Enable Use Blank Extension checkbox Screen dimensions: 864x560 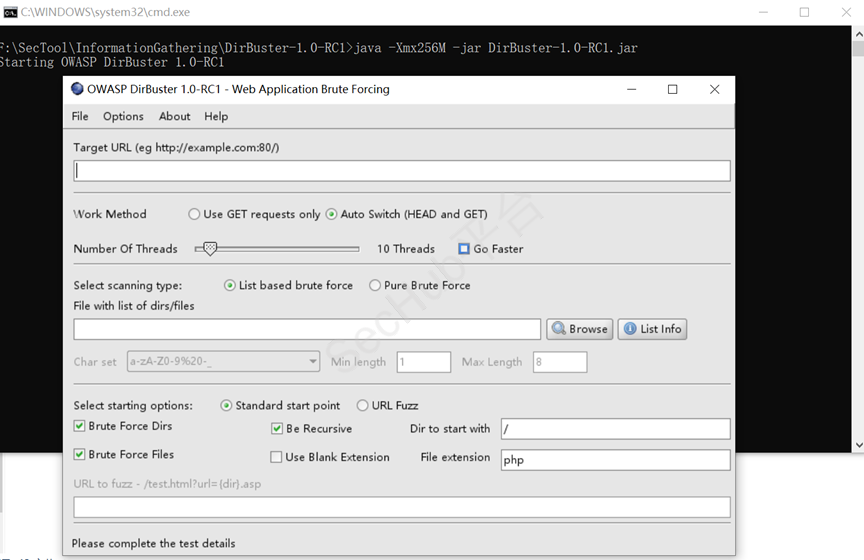[x=277, y=457]
